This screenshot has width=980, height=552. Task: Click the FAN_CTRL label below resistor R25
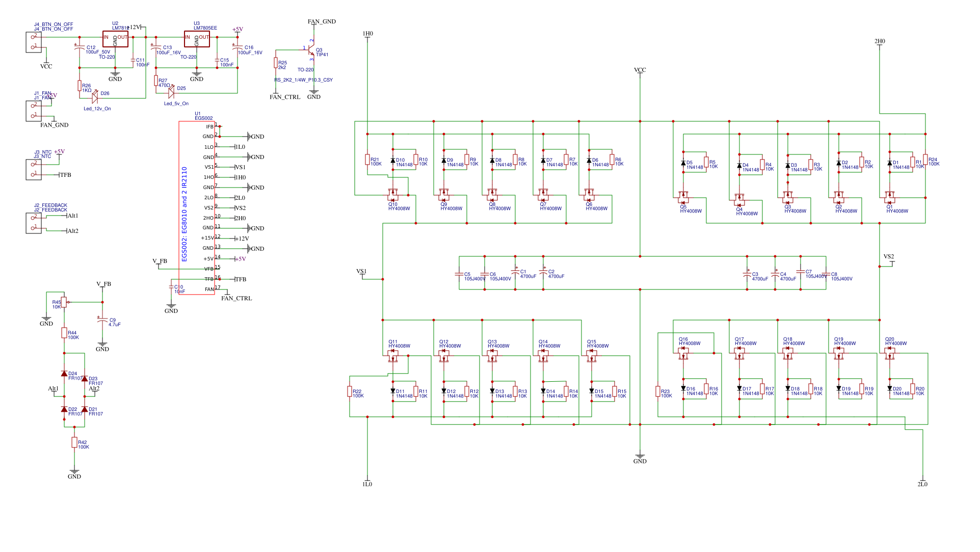coord(285,97)
